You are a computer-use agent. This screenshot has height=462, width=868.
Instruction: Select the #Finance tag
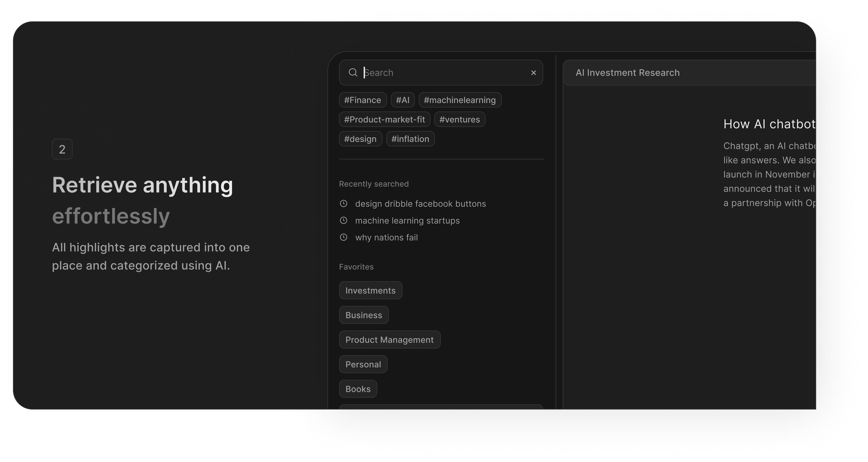363,100
